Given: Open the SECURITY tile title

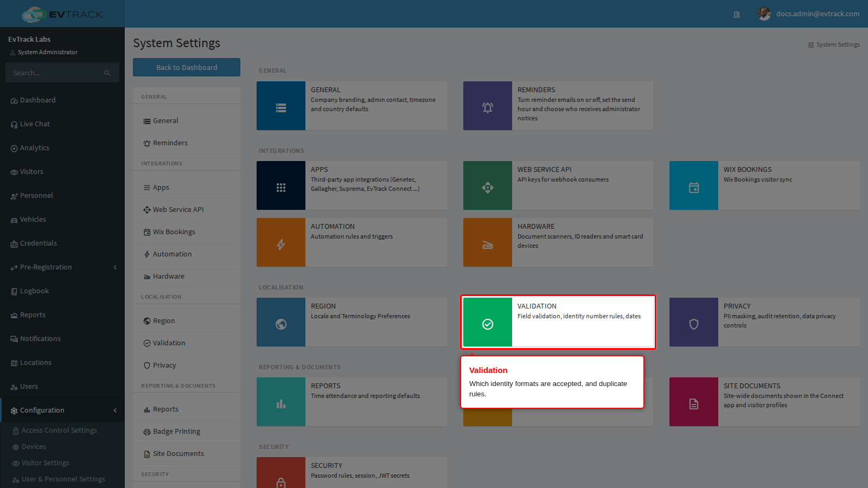Looking at the screenshot, I should (327, 466).
